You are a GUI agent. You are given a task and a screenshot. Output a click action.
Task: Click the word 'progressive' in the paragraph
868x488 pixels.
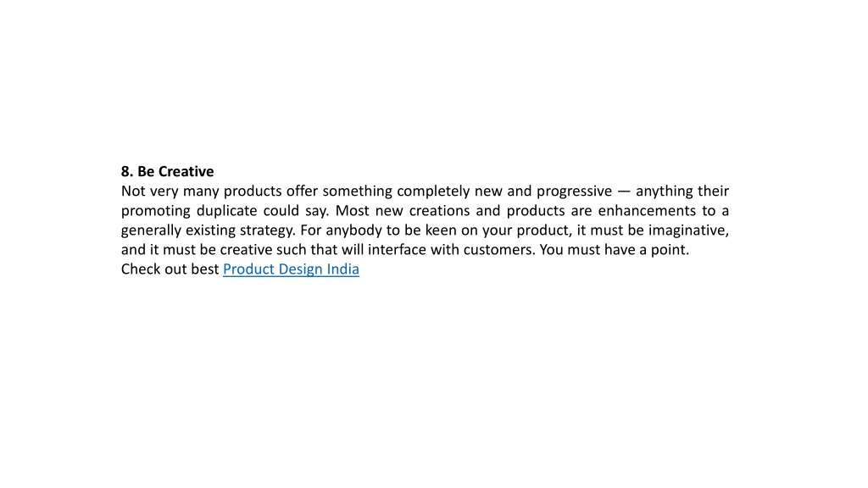[574, 191]
